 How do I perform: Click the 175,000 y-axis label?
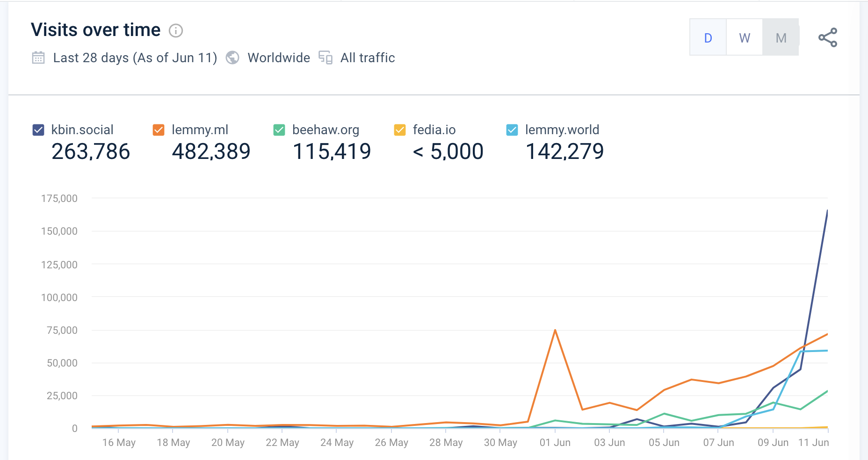pos(59,198)
